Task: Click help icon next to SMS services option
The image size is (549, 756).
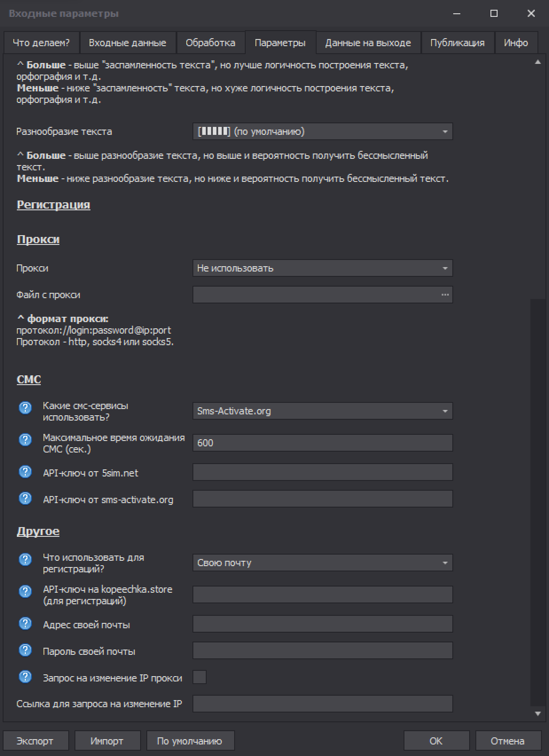Action: (25, 408)
